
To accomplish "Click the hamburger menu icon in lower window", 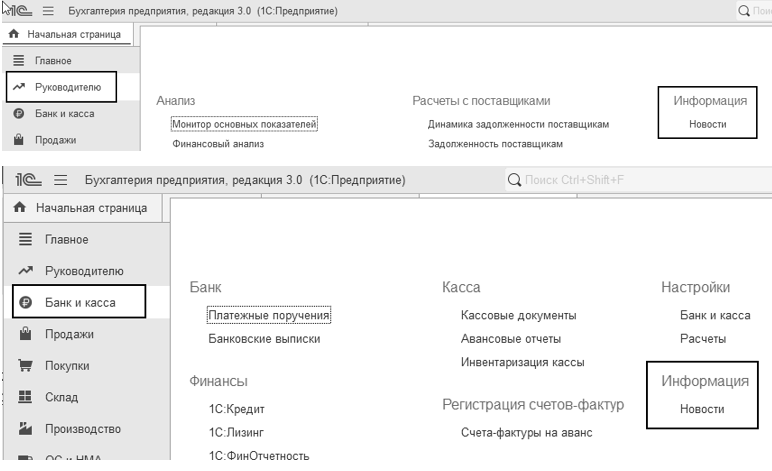I will [61, 180].
